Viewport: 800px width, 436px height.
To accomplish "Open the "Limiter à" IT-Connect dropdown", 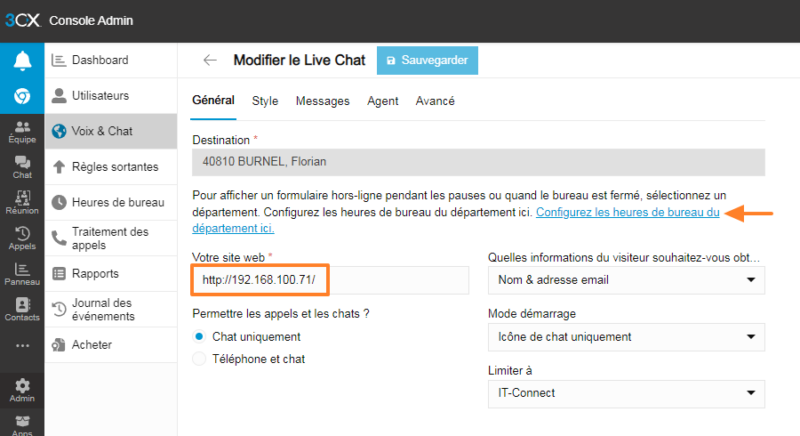I will (x=626, y=394).
